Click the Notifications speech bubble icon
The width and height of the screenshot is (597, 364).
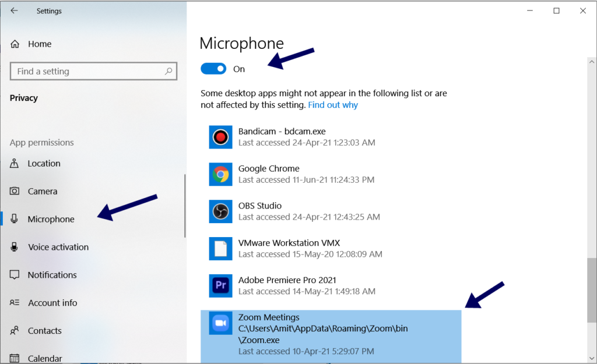pyautogui.click(x=15, y=275)
